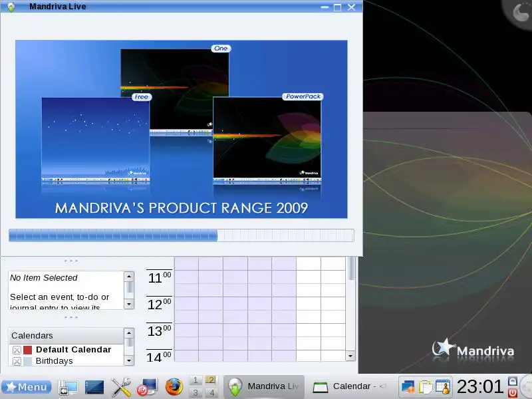This screenshot has width=532, height=399.
Task: Close the Mandriva Live window
Action: tap(352, 7)
